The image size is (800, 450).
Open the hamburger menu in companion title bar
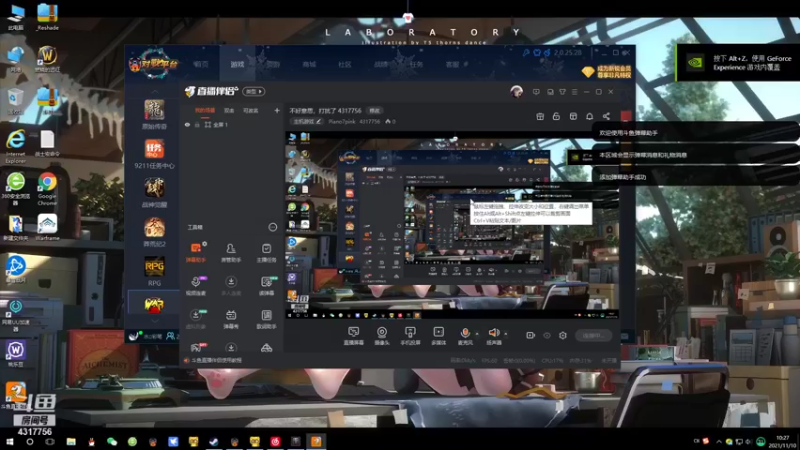click(x=574, y=92)
